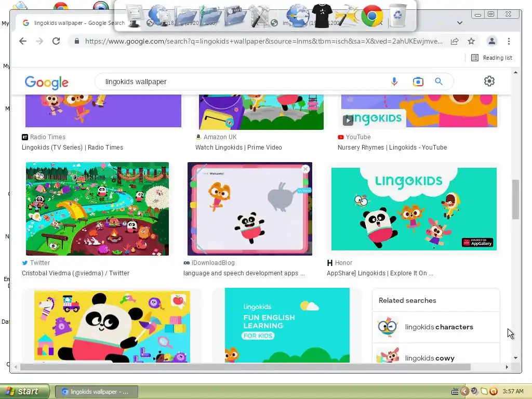Click the horizontal scrollbar right arrow

click(x=507, y=367)
